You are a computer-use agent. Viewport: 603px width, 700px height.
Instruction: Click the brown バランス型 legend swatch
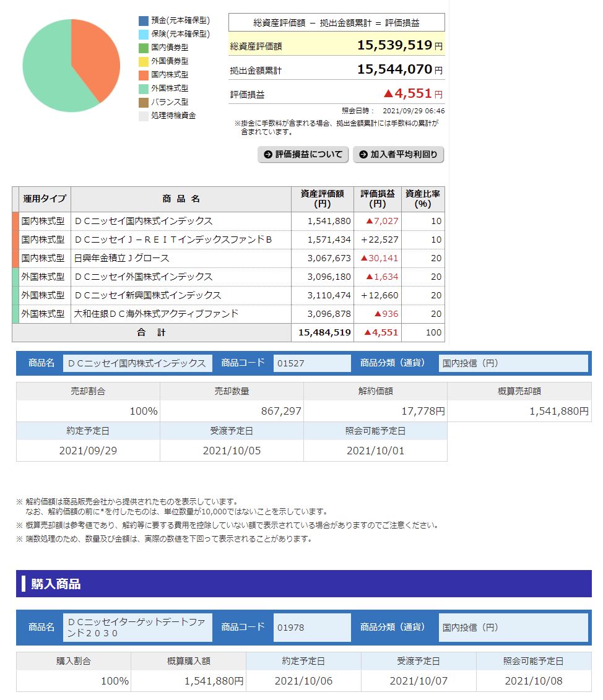coord(144,102)
